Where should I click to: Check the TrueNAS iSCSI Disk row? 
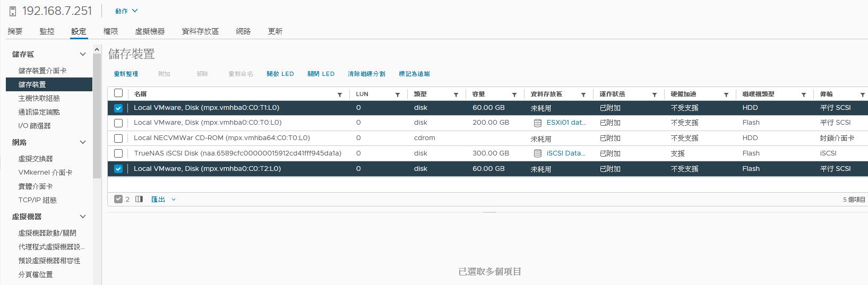(118, 153)
